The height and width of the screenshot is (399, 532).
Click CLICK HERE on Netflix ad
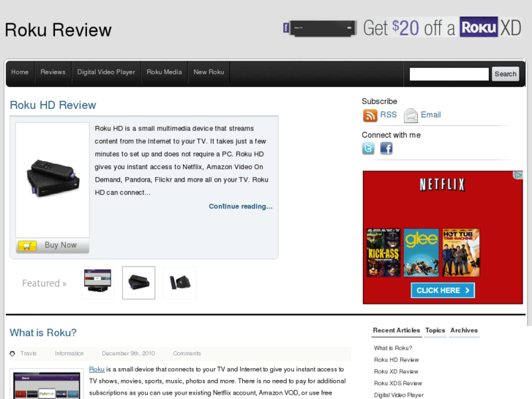pos(443,291)
